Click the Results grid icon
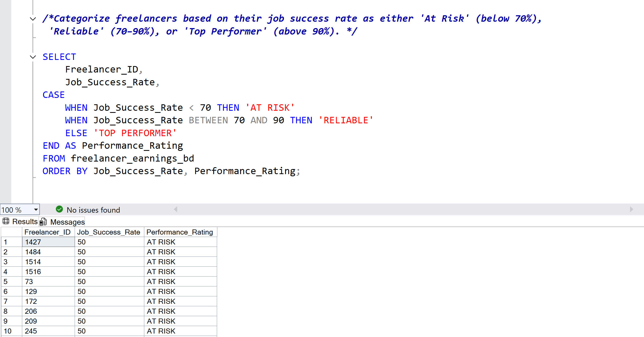This screenshot has height=337, width=644. point(6,221)
